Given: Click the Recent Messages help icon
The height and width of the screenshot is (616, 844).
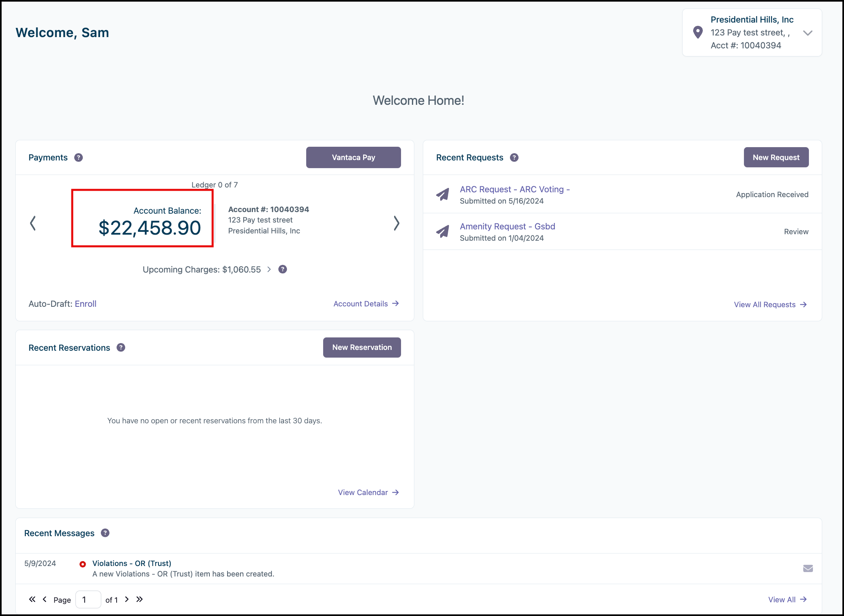Looking at the screenshot, I should point(105,533).
